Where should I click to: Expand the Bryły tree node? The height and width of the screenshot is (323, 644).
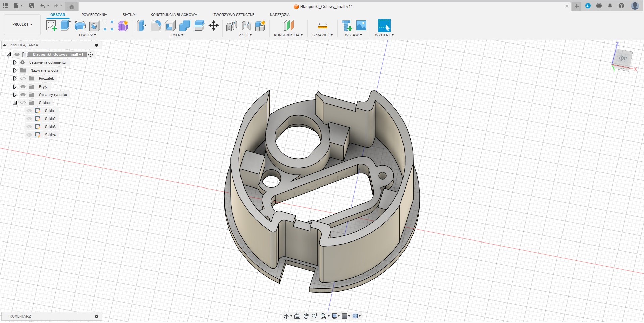pyautogui.click(x=15, y=87)
